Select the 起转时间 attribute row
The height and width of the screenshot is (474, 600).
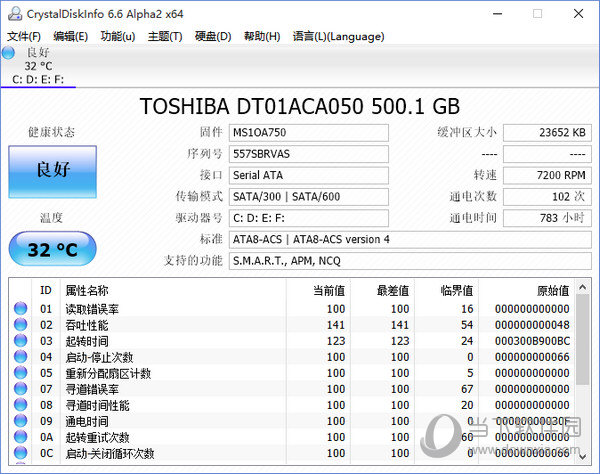292,341
